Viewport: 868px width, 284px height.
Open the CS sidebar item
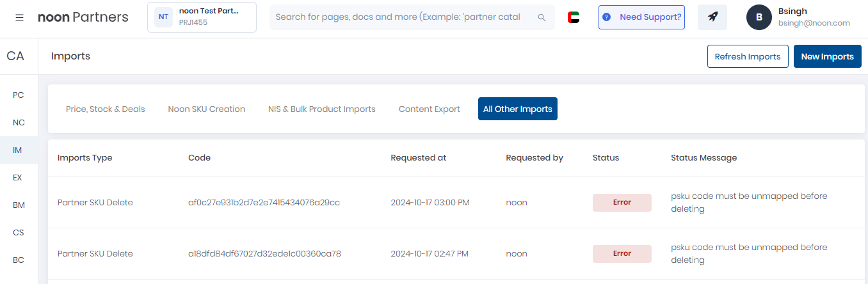point(19,232)
